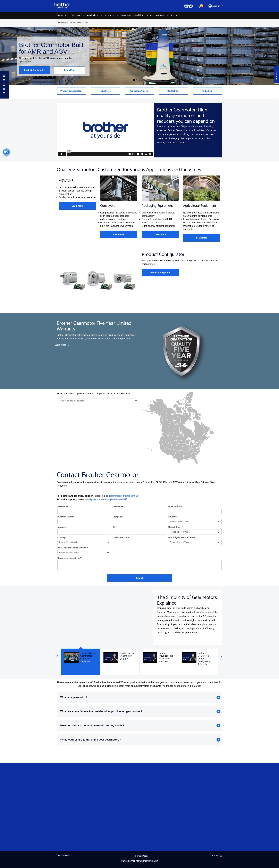Screen dimensions: 279x868
Task: Open Manufacturing Facilities nav item
Action: (132, 15)
